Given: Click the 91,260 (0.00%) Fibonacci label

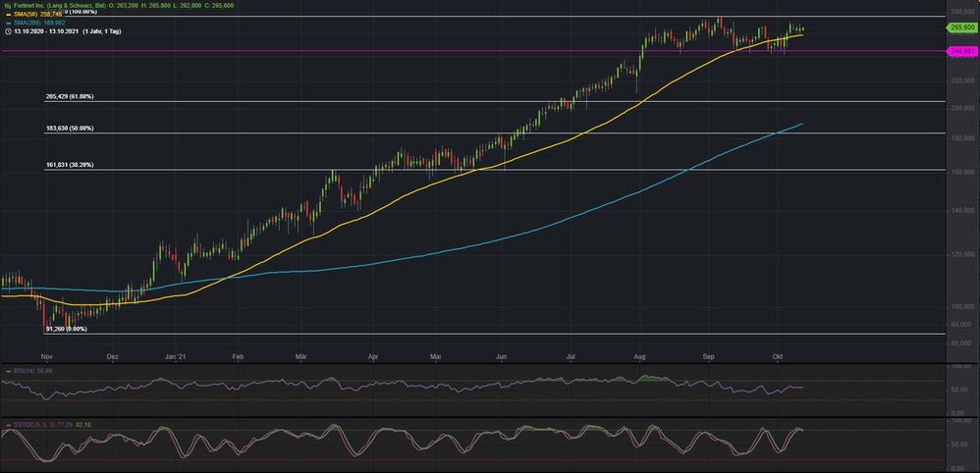Looking at the screenshot, I should 66,329.
